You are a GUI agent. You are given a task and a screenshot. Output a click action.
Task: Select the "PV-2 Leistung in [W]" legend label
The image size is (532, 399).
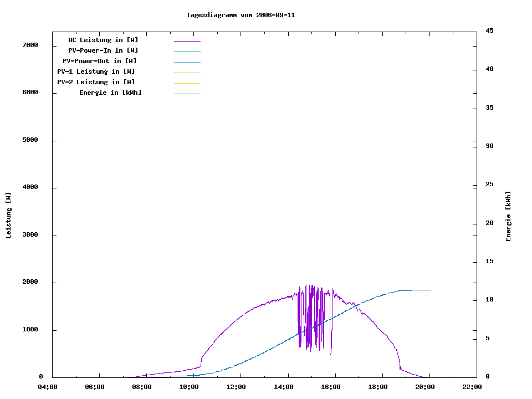click(96, 82)
